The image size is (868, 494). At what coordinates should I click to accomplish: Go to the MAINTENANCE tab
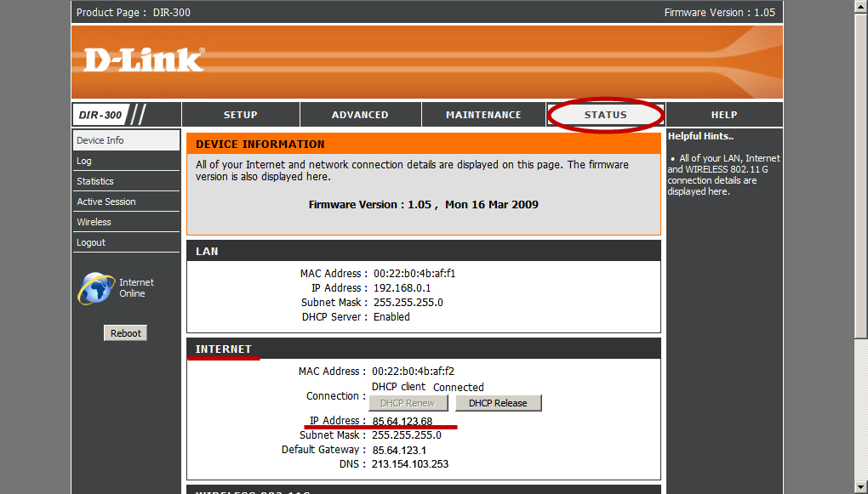483,115
